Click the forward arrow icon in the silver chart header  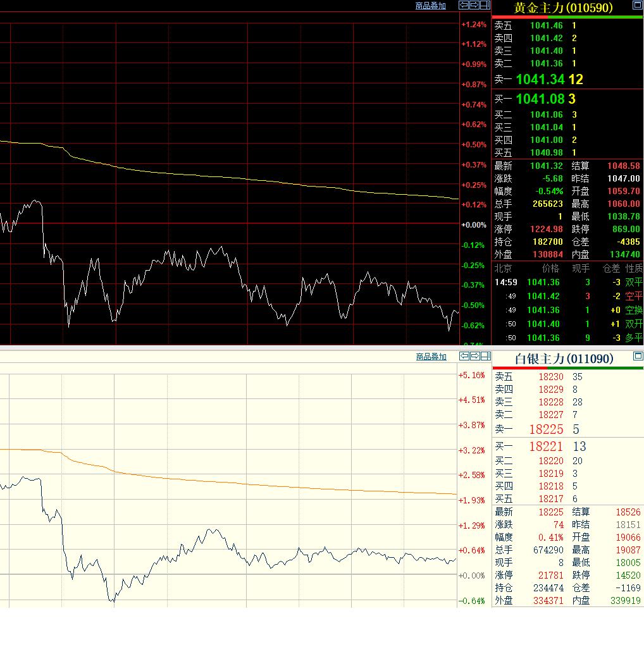pos(475,356)
